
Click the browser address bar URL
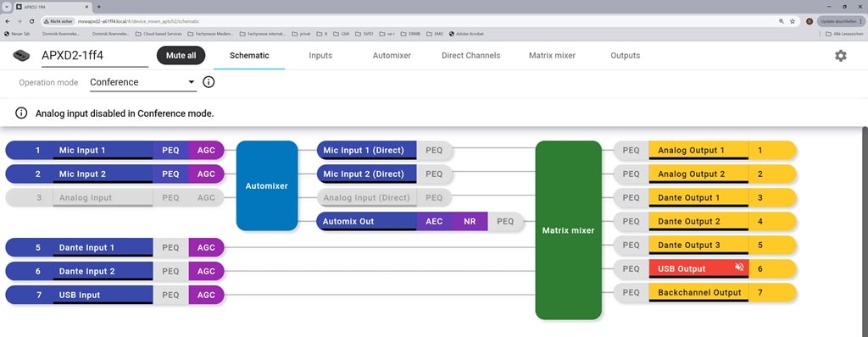click(138, 21)
